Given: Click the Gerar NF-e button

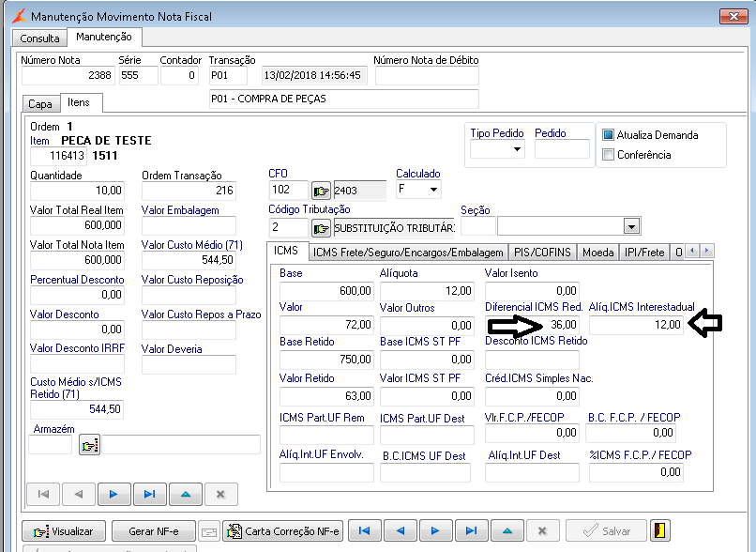Looking at the screenshot, I should [155, 531].
